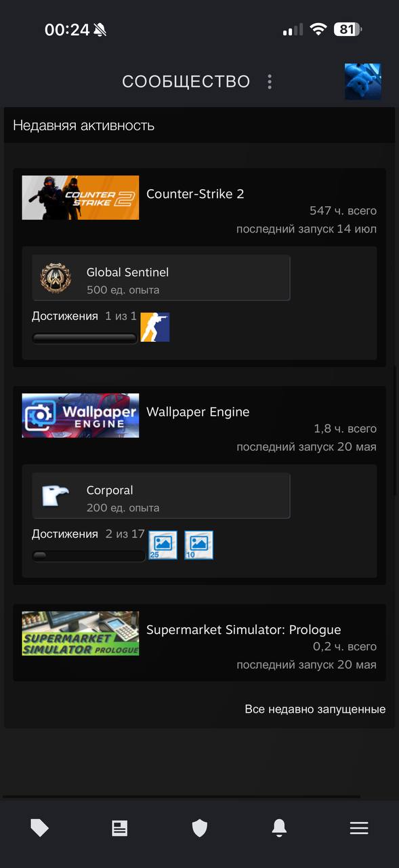The width and height of the screenshot is (399, 868).
Task: Tap the Counter-Strike 2 title link
Action: click(195, 194)
